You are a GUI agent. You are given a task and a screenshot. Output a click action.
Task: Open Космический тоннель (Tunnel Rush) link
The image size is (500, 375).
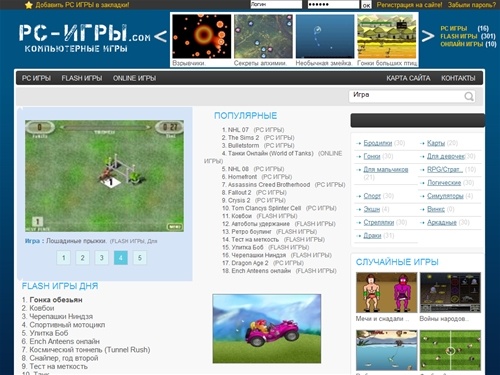[90, 350]
